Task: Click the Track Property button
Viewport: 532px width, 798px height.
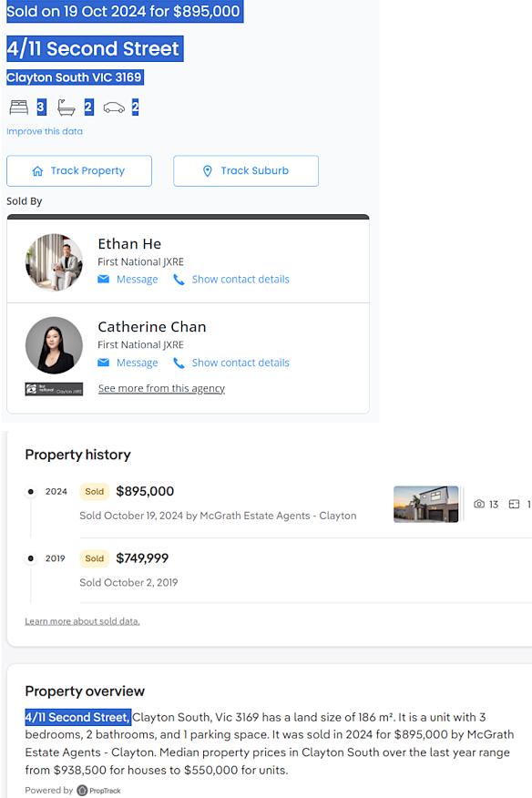Action: point(78,170)
